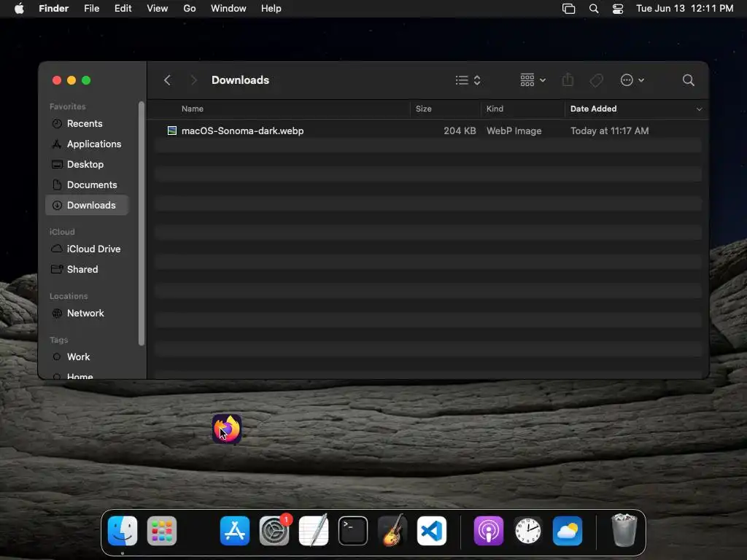Screen dimensions: 747x560
Task: Open App Store from the Dock
Action: (x=235, y=531)
